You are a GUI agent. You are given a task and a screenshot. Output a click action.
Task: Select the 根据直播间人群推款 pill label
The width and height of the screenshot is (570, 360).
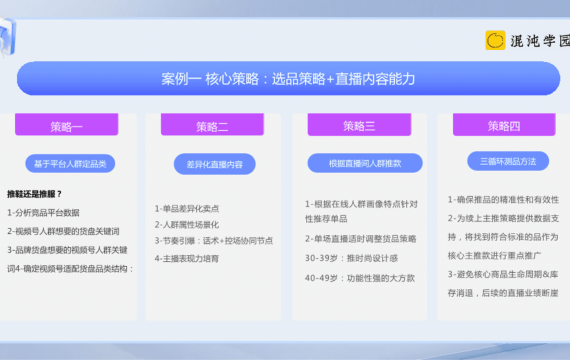tap(365, 163)
